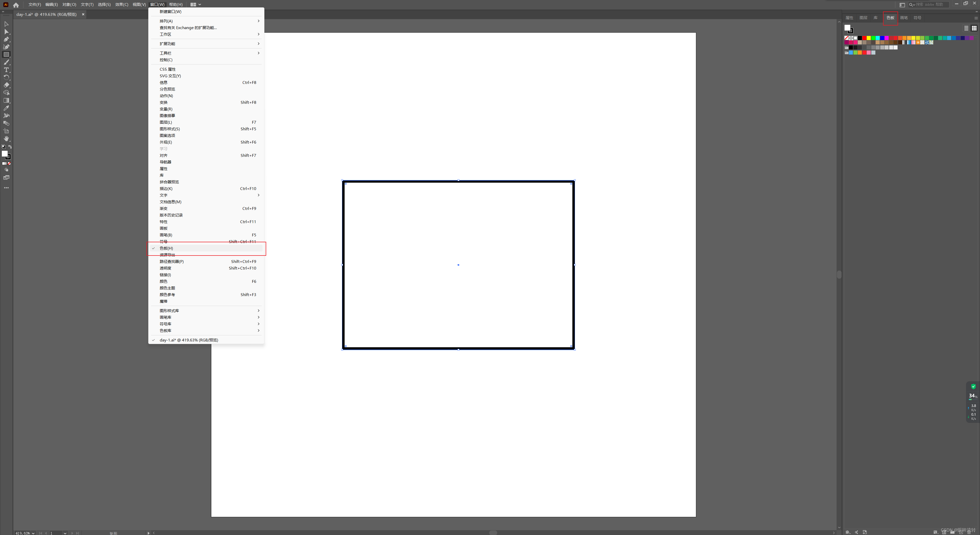Expand 工作区 submenu
This screenshot has width=980, height=535.
coord(206,34)
